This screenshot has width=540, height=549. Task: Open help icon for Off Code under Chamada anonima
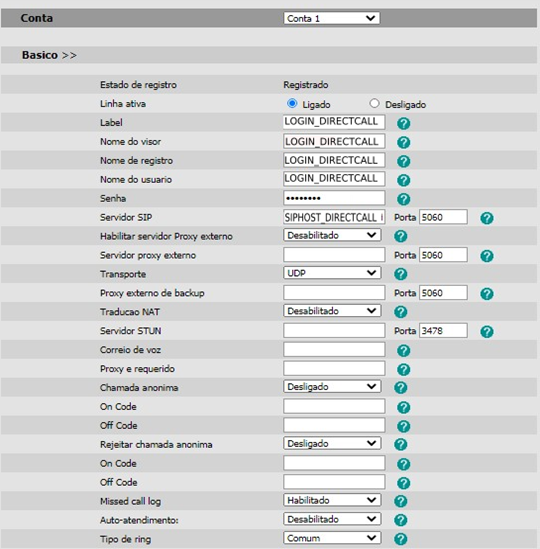coord(403,426)
